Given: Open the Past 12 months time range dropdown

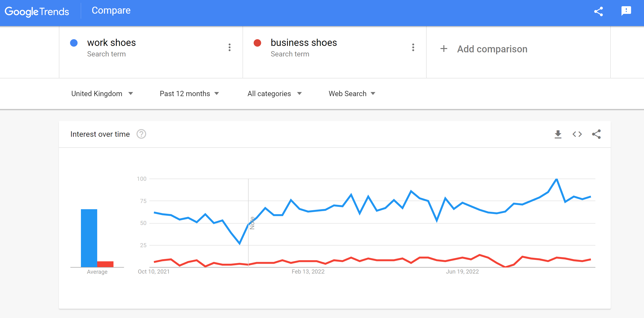Looking at the screenshot, I should pos(189,93).
